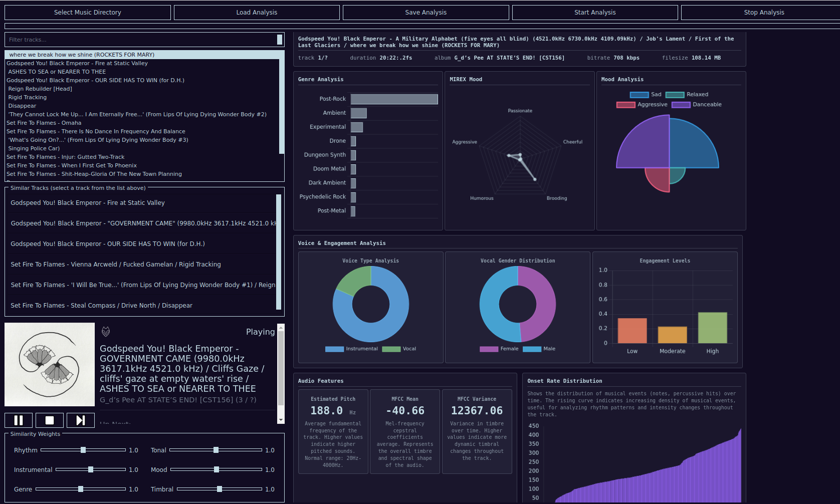Skip to next track button
Viewport: 840px width, 504px height.
click(81, 420)
